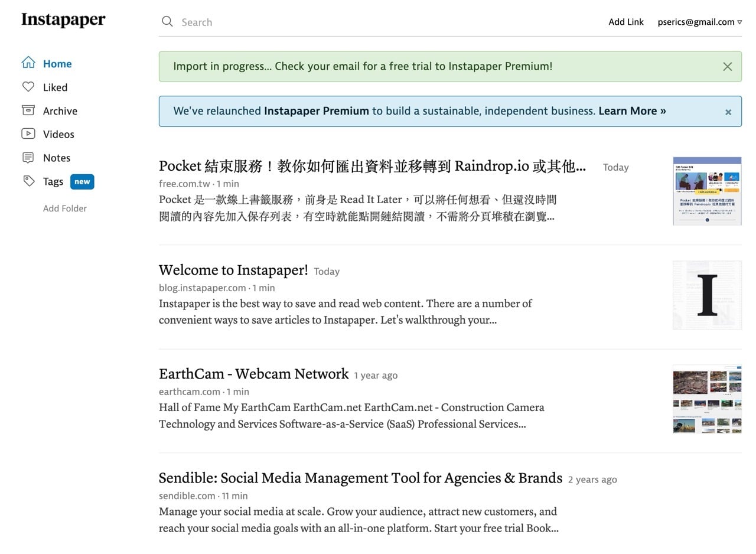756x554 pixels.
Task: Click the Pocket article Chinese description text
Action: (358, 208)
